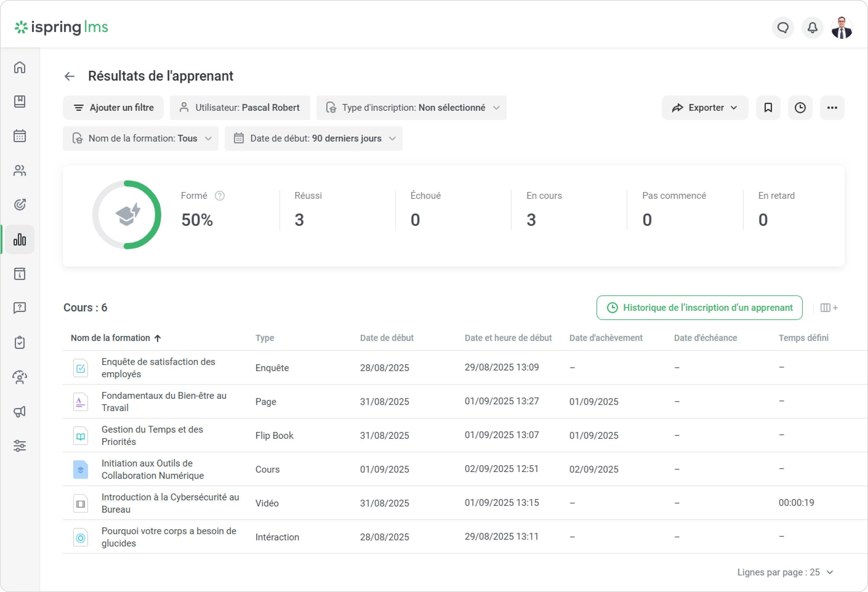This screenshot has height=592, width=868.
Task: Go back using the arrow icon
Action: [x=70, y=76]
